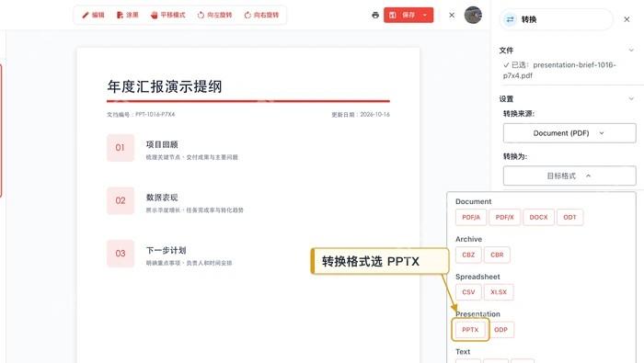The image size is (644, 363).
Task: Click the 下一步计划 heading
Action: 167,250
